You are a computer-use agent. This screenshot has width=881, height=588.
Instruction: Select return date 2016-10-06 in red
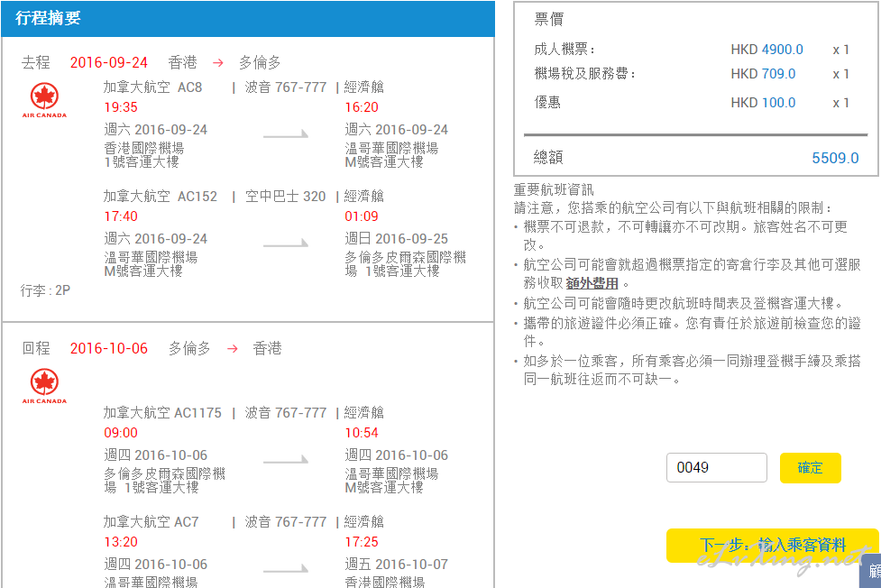click(108, 348)
